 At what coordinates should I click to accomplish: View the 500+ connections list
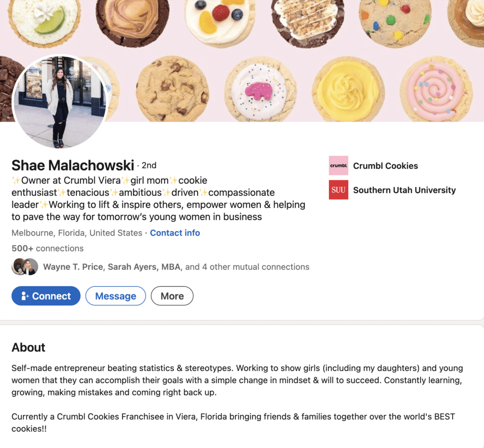(47, 248)
